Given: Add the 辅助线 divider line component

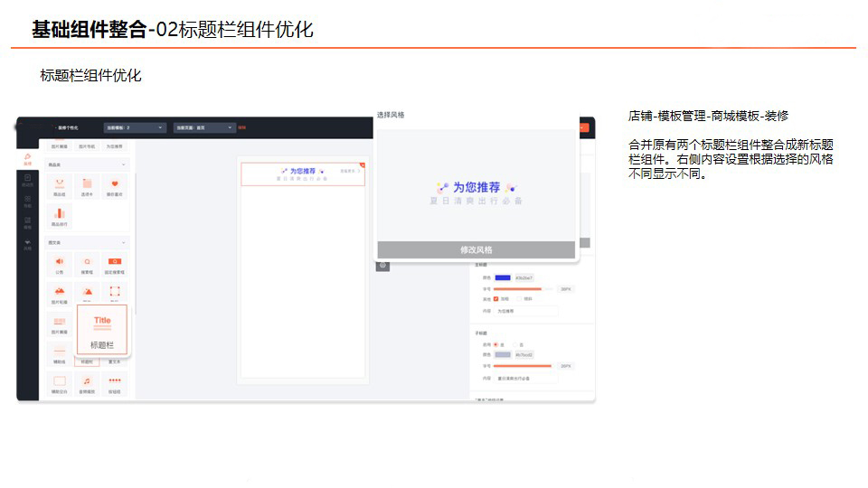Looking at the screenshot, I should coord(60,354).
